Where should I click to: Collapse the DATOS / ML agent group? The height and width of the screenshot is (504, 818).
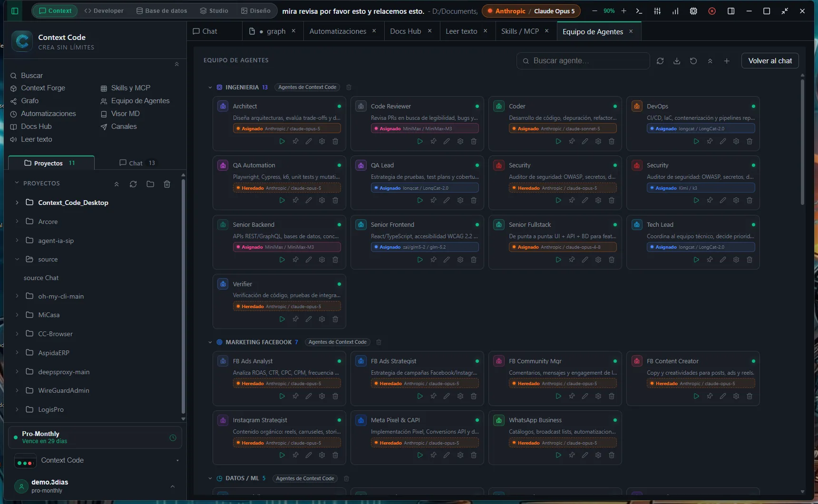pos(210,478)
